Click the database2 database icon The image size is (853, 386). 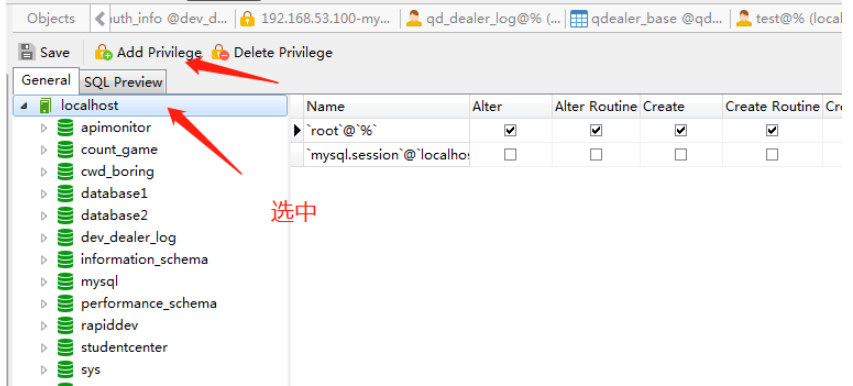(x=65, y=215)
